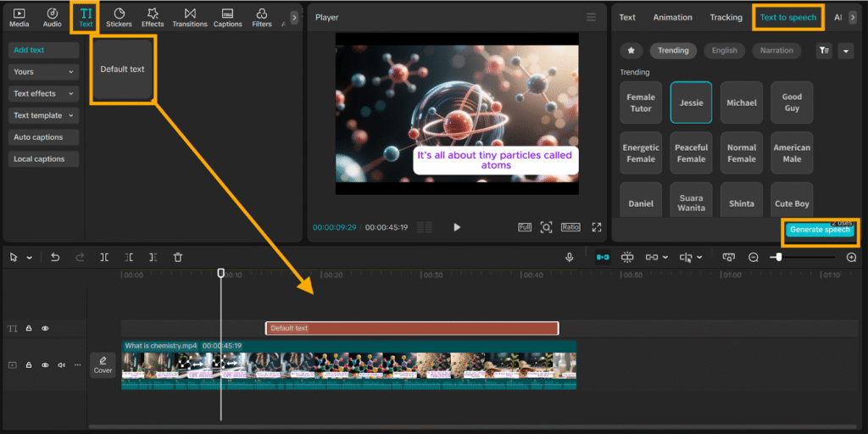Select the Trending voice filter
The image size is (868, 434).
pos(673,50)
